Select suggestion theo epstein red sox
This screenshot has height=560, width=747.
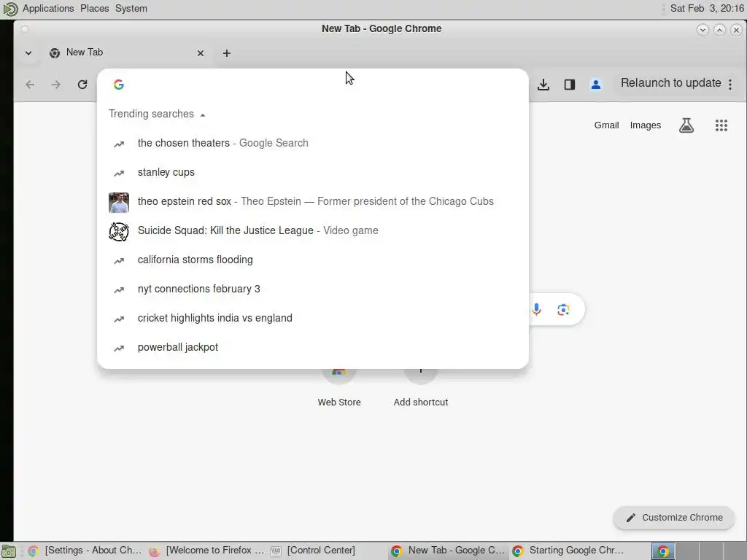[x=312, y=201]
